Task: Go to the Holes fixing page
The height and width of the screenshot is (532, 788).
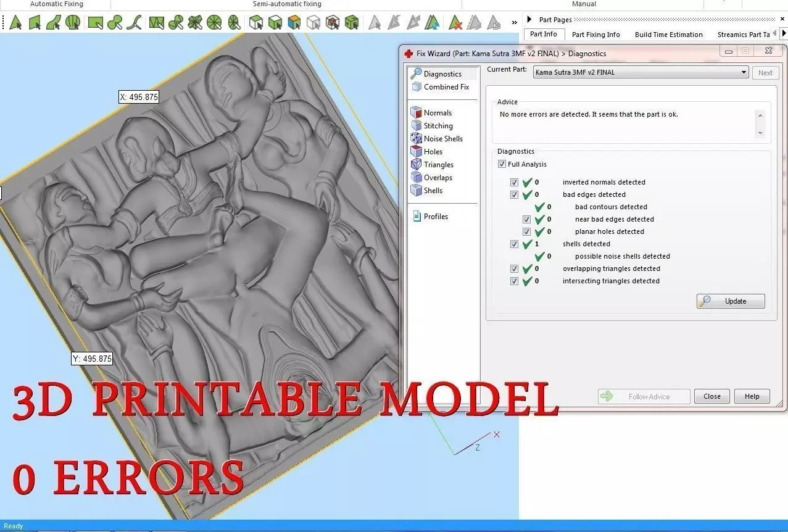Action: [x=427, y=152]
